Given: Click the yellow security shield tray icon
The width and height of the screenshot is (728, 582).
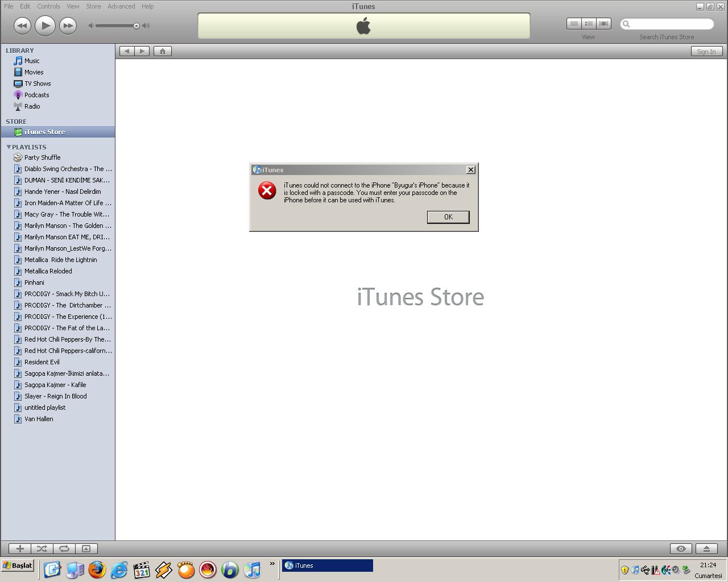Looking at the screenshot, I should [x=624, y=569].
